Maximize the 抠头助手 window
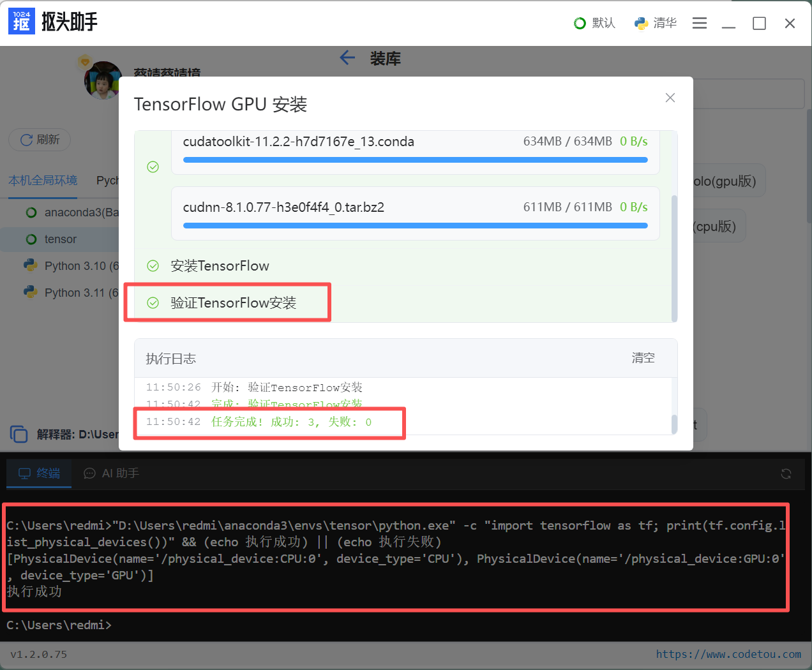Screen dimensions: 812x670 coord(759,23)
